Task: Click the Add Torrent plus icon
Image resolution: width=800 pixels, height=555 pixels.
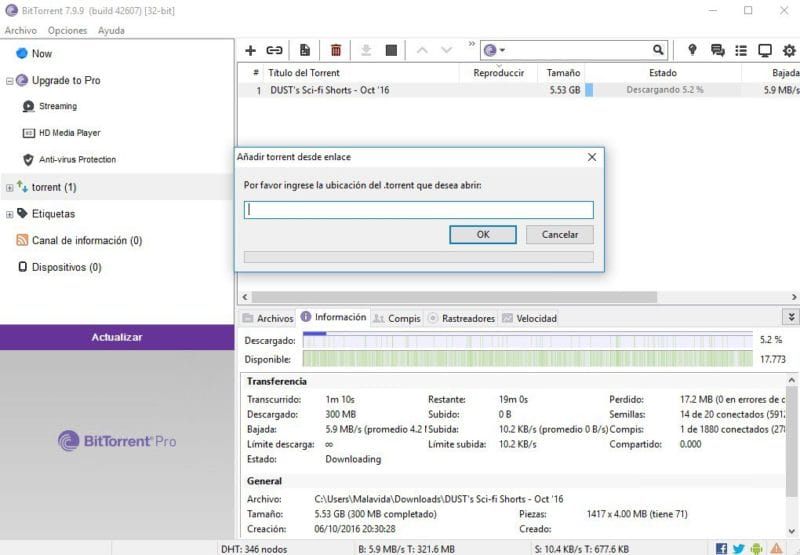Action: pyautogui.click(x=250, y=50)
